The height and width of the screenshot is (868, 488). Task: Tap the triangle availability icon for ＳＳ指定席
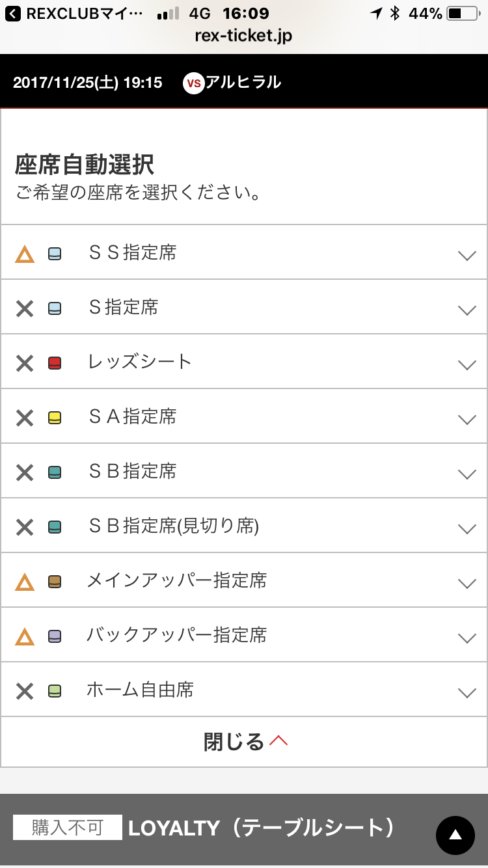click(x=25, y=254)
